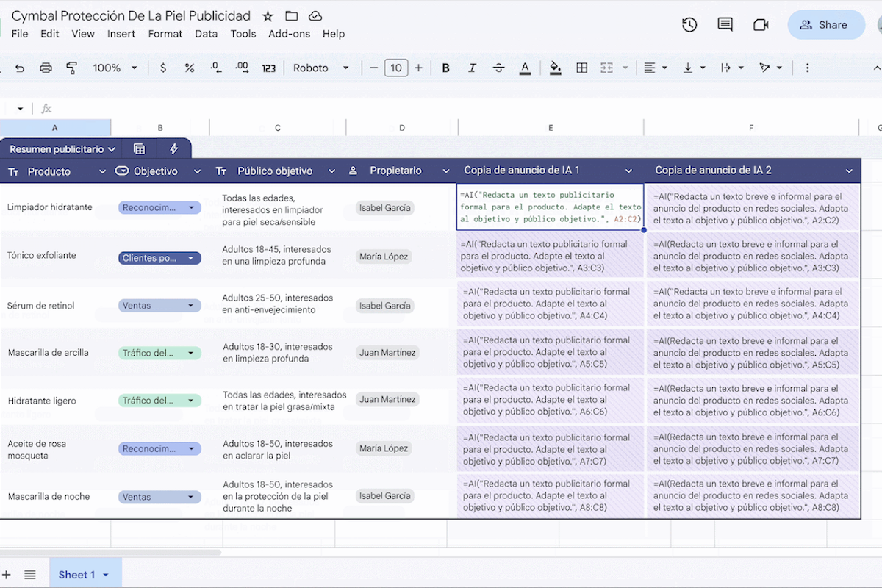Select the paint format tool

coord(71,68)
